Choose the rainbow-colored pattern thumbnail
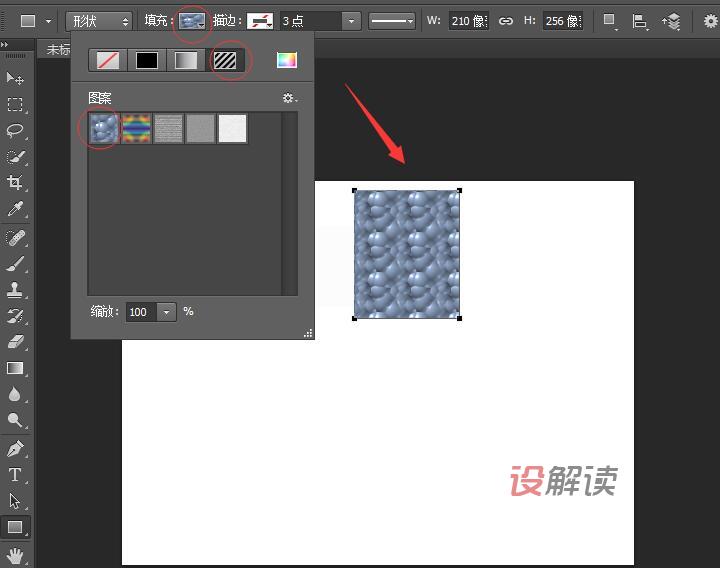The image size is (720, 568). tap(136, 129)
